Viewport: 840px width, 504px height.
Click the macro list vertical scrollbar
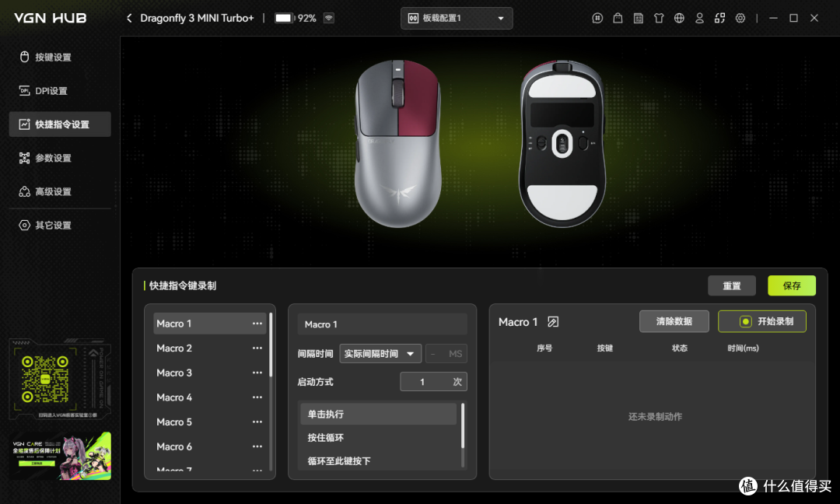[x=271, y=345]
